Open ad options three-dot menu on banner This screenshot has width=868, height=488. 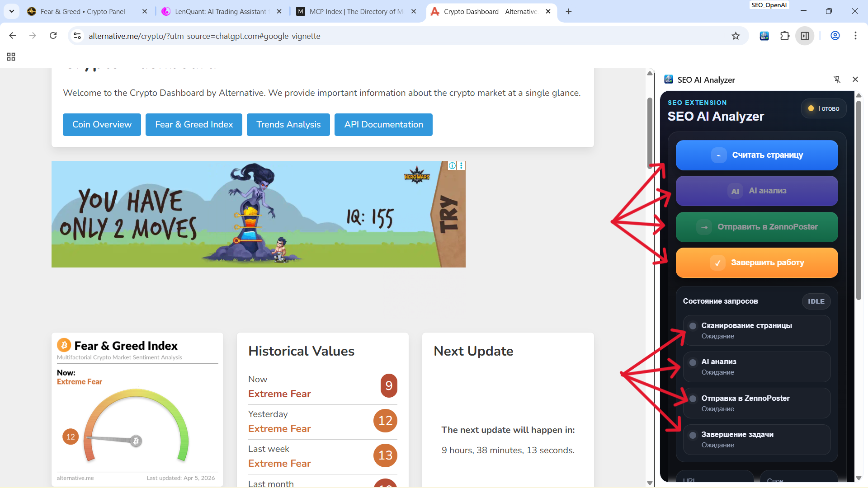point(461,166)
